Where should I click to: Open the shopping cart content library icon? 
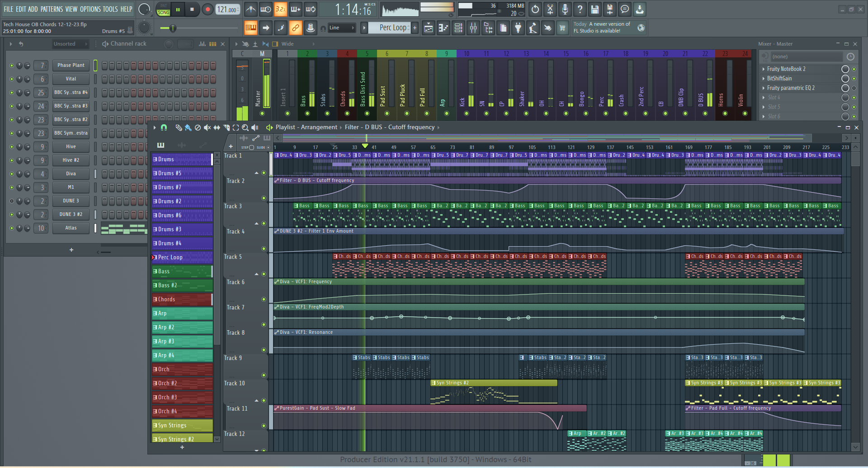click(x=562, y=28)
